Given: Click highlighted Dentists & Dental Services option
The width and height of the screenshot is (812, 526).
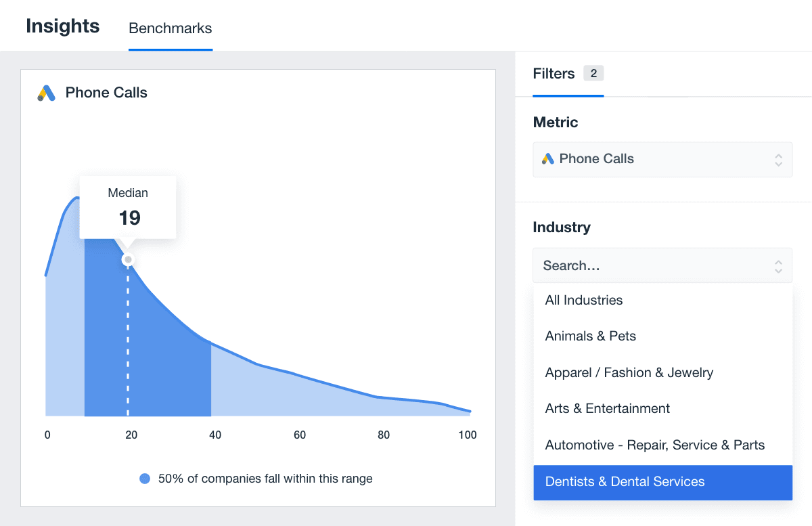Looking at the screenshot, I should (625, 482).
